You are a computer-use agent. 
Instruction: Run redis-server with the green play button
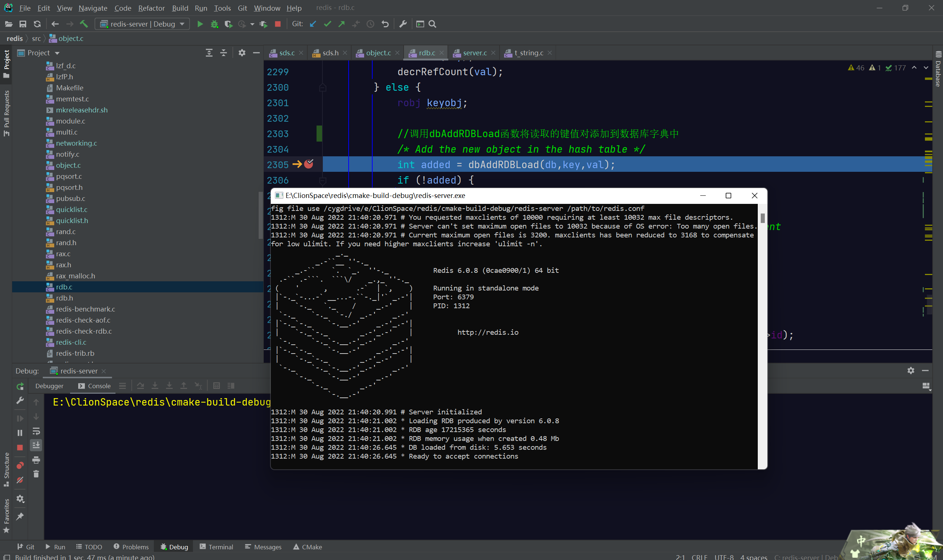(200, 24)
